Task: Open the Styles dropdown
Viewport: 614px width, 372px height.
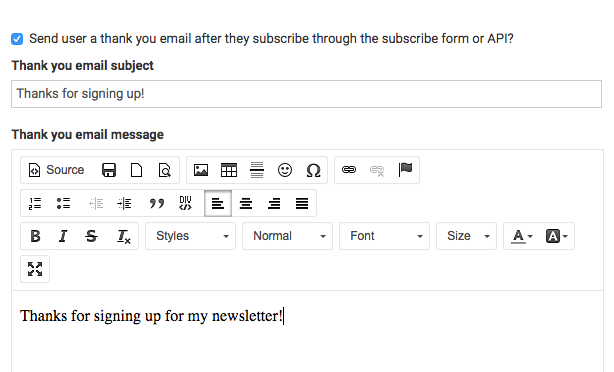Action: [x=190, y=236]
